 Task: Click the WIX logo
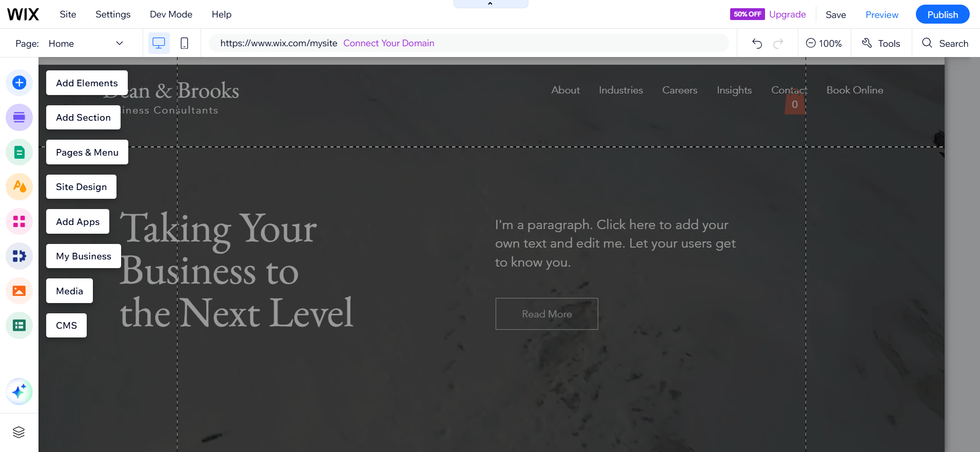click(23, 14)
